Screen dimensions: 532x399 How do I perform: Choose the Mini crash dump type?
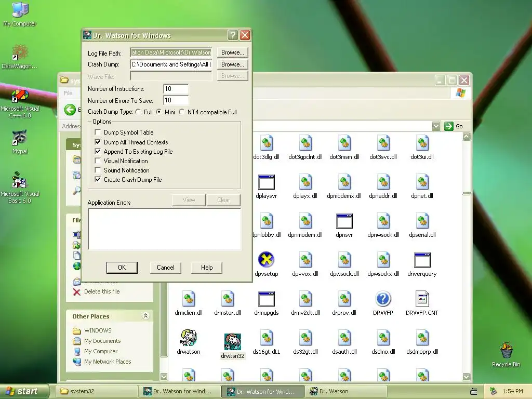(x=159, y=112)
